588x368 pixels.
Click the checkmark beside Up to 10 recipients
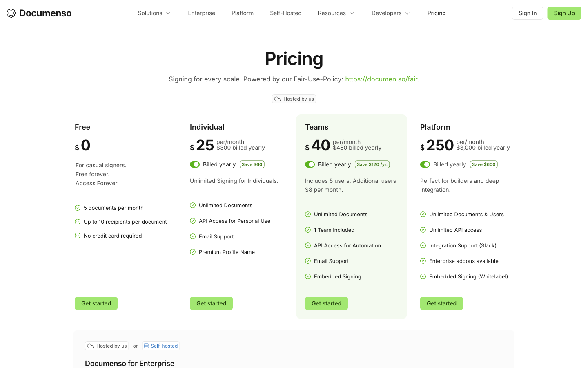pos(78,222)
